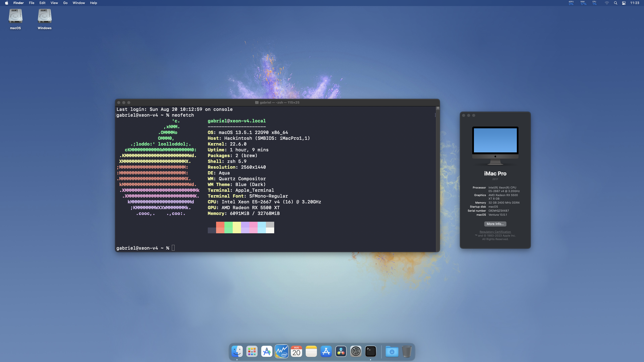Image resolution: width=644 pixels, height=362 pixels.
Task: Open the Go menu
Action: 65,3
